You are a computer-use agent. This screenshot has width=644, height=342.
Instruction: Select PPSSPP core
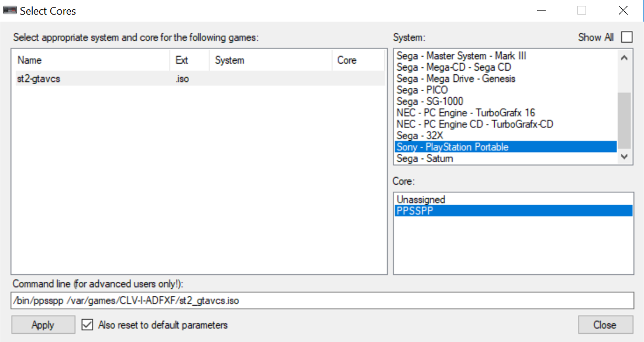pos(514,211)
